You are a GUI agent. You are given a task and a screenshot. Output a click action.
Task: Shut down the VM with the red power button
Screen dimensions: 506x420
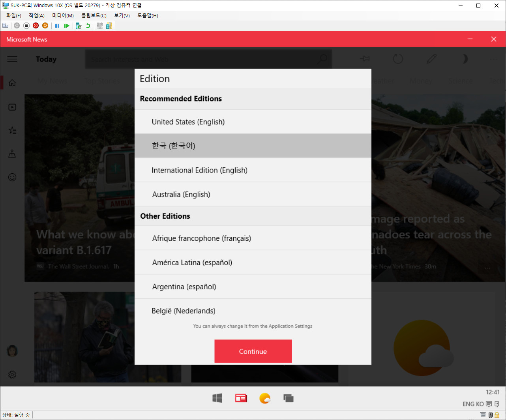pos(36,26)
